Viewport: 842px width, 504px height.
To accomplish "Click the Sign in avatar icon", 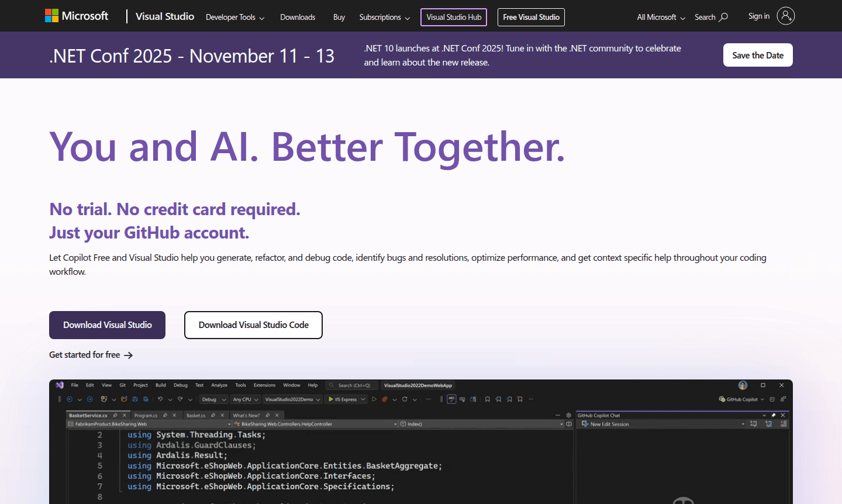I will pyautogui.click(x=786, y=16).
